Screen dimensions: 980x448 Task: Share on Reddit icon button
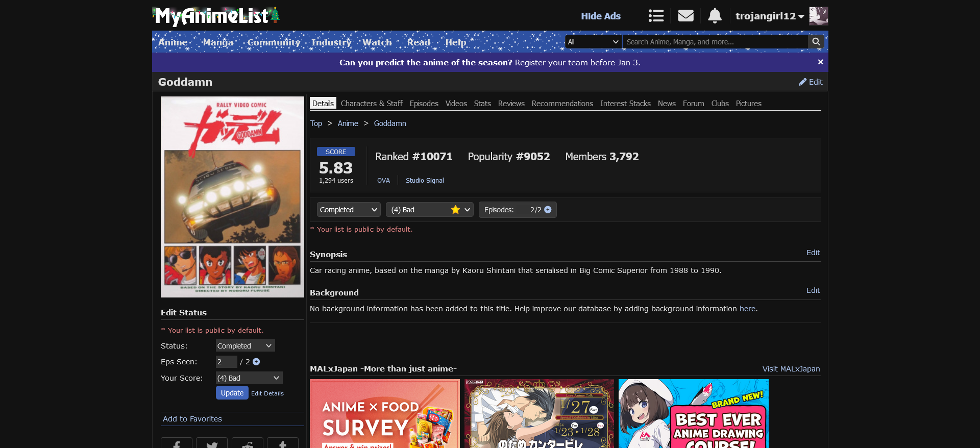tap(248, 443)
